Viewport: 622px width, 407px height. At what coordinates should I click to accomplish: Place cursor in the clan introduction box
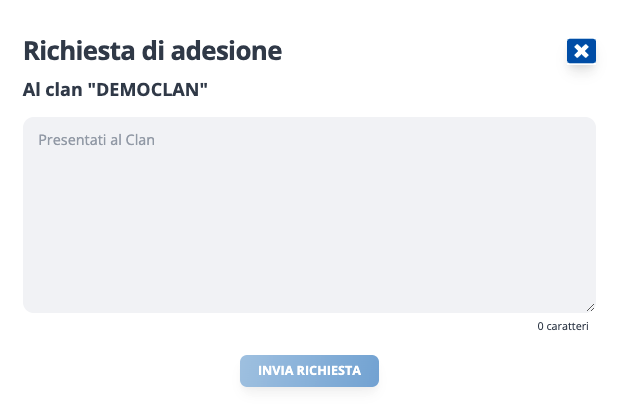coord(309,215)
